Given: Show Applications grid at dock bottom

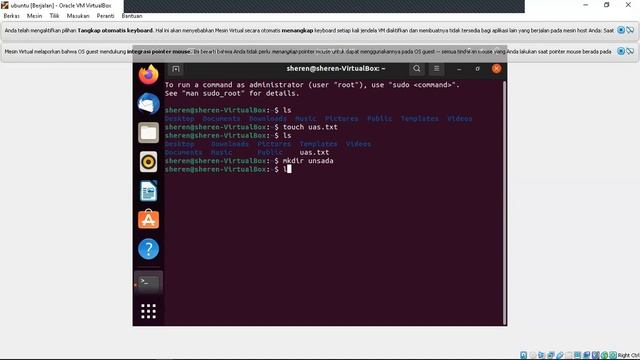Looking at the screenshot, I should point(148,311).
